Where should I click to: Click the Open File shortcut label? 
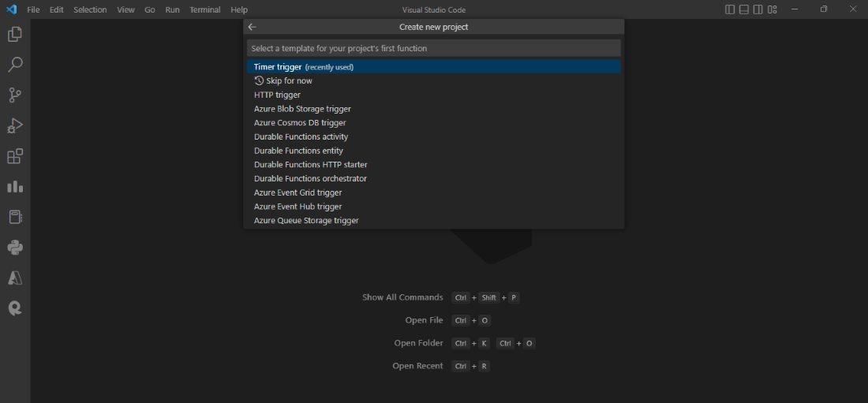[424, 320]
